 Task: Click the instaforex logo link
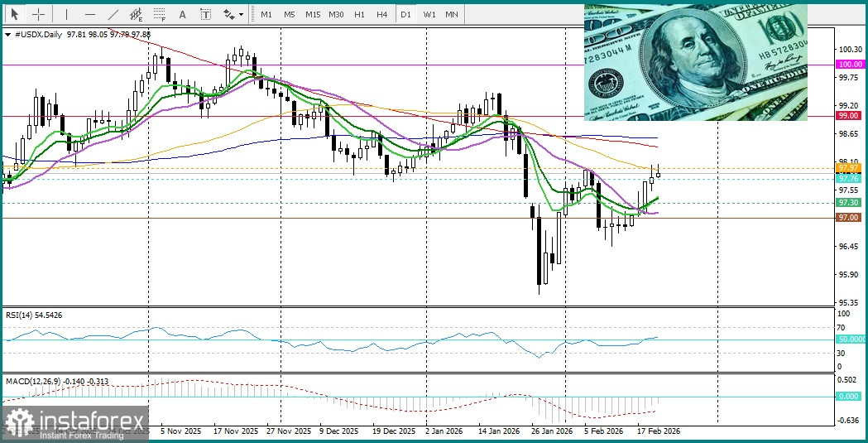point(74,424)
